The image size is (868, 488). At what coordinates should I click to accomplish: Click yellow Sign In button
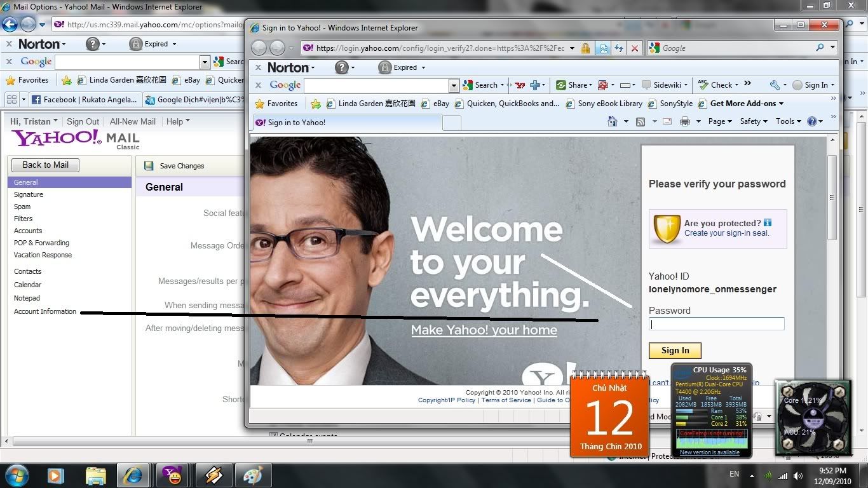point(675,350)
